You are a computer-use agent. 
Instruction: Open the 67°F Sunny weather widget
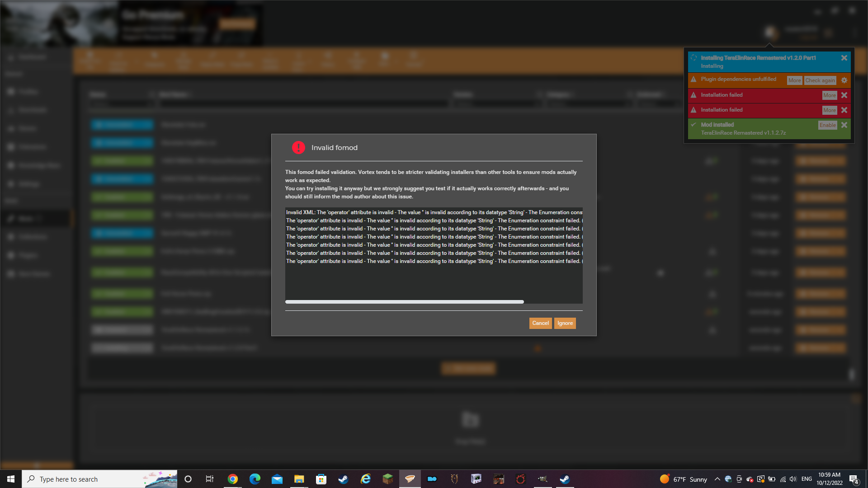[x=684, y=479]
